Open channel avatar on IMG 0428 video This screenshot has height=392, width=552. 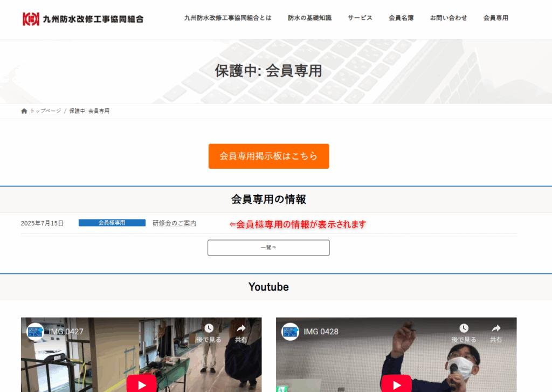(x=290, y=332)
